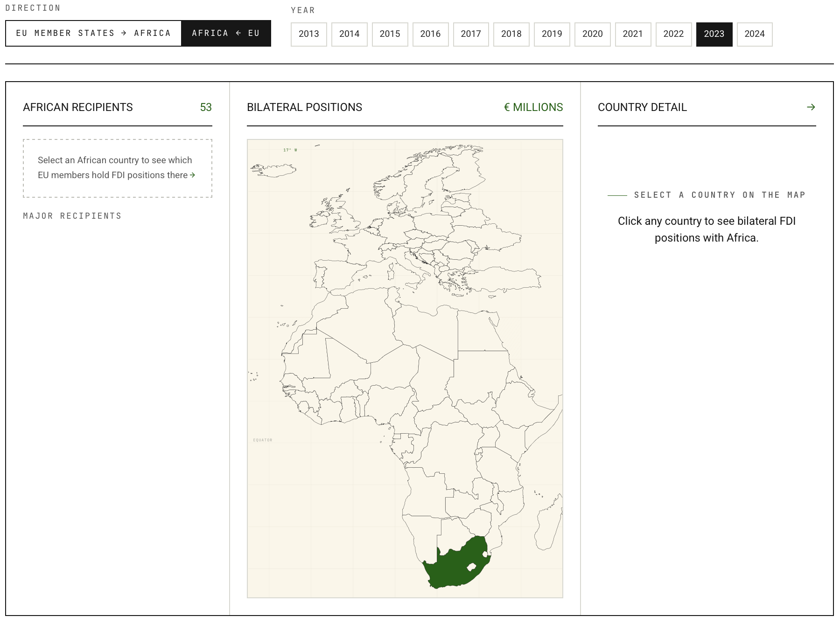Choose year 2019
Image resolution: width=840 pixels, height=623 pixels.
pyautogui.click(x=552, y=34)
